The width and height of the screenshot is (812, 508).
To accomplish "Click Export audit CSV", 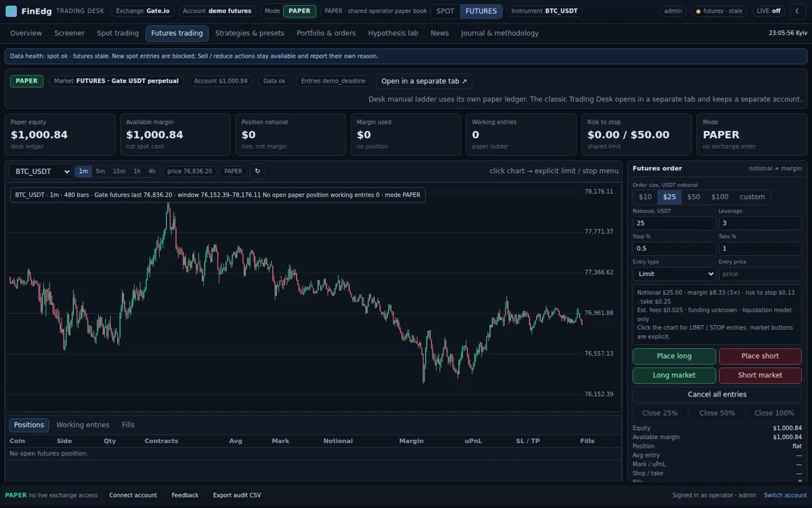I will point(237,496).
